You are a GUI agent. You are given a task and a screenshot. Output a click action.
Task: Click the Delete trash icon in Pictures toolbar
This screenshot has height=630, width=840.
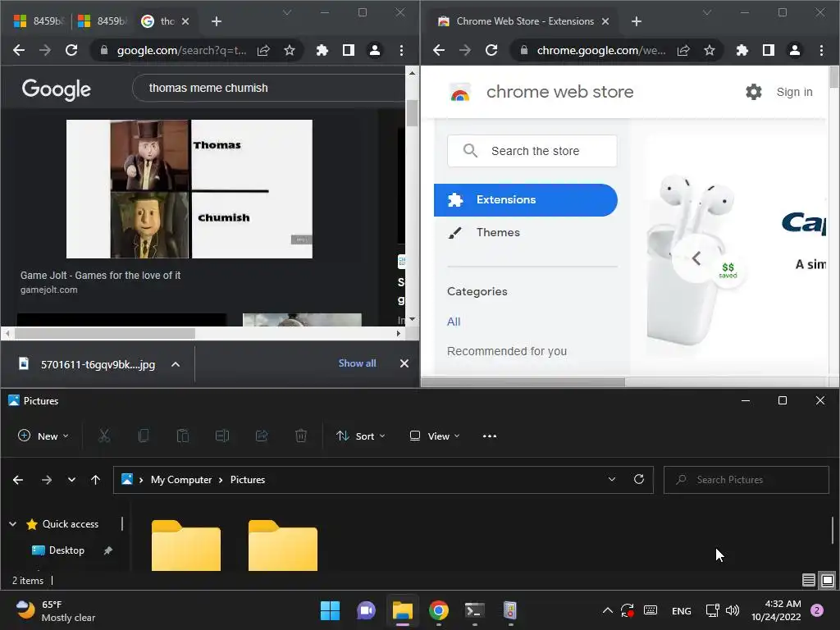click(301, 436)
